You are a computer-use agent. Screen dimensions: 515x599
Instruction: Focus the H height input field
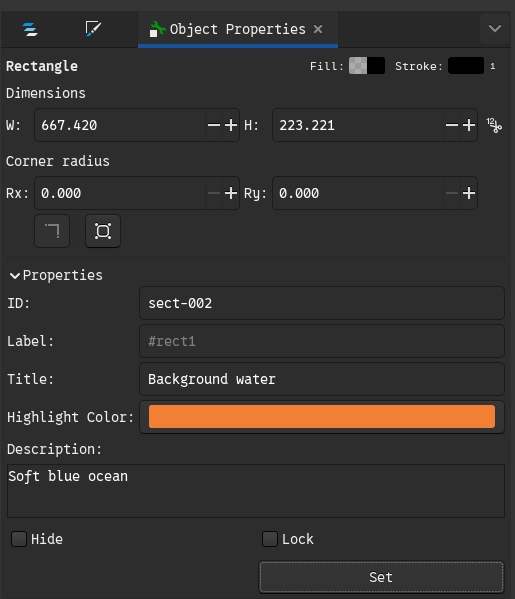358,125
